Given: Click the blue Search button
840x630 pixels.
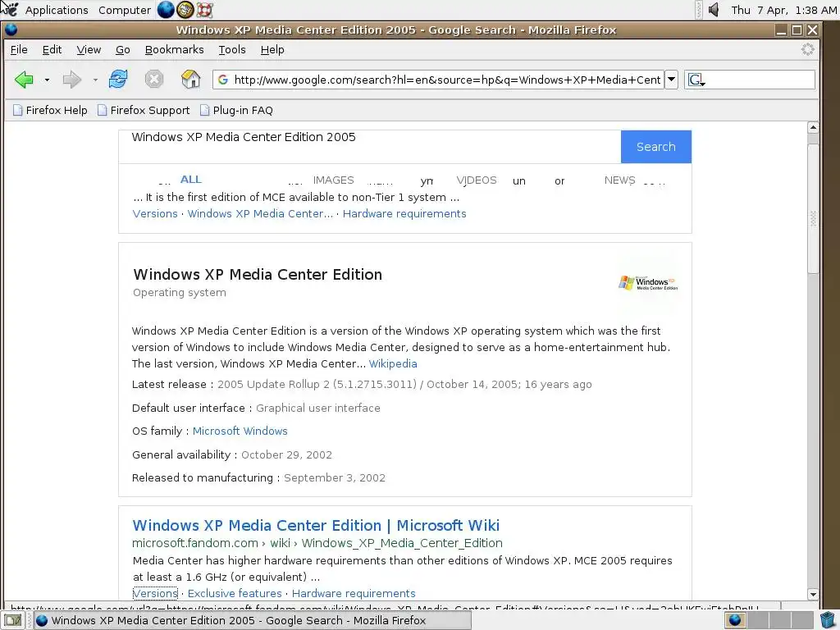Looking at the screenshot, I should (x=655, y=147).
